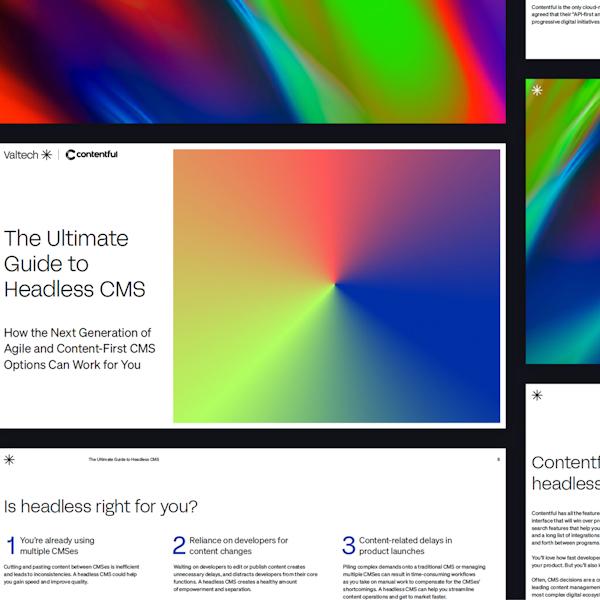Click the small running header 'The Ultimate Guide to Headless CMS'
Viewport: 600px width, 600px height.
point(123,460)
